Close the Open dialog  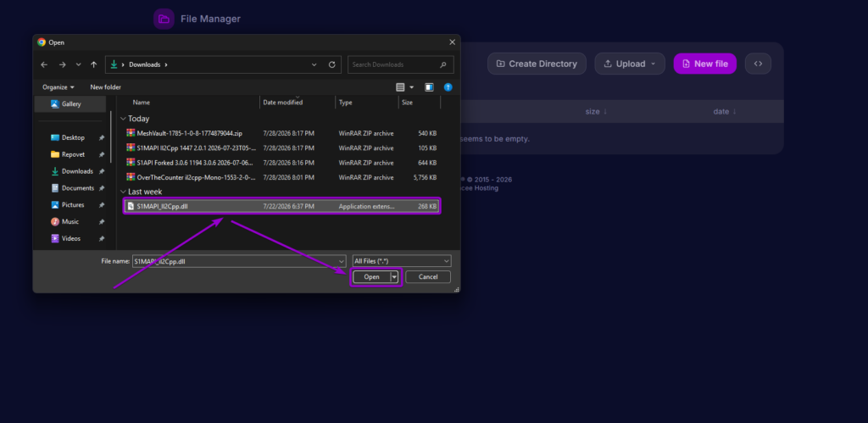pyautogui.click(x=453, y=42)
